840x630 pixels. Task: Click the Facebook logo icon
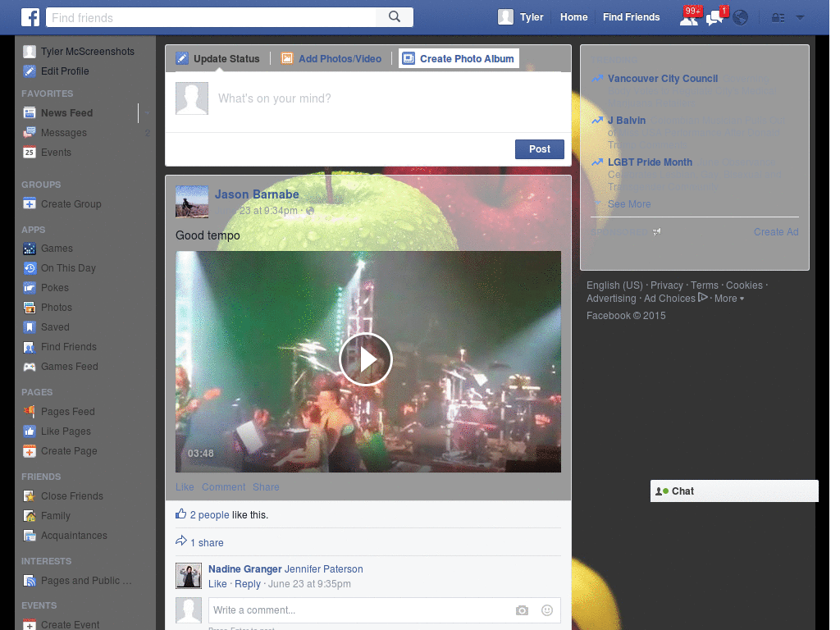tap(30, 18)
